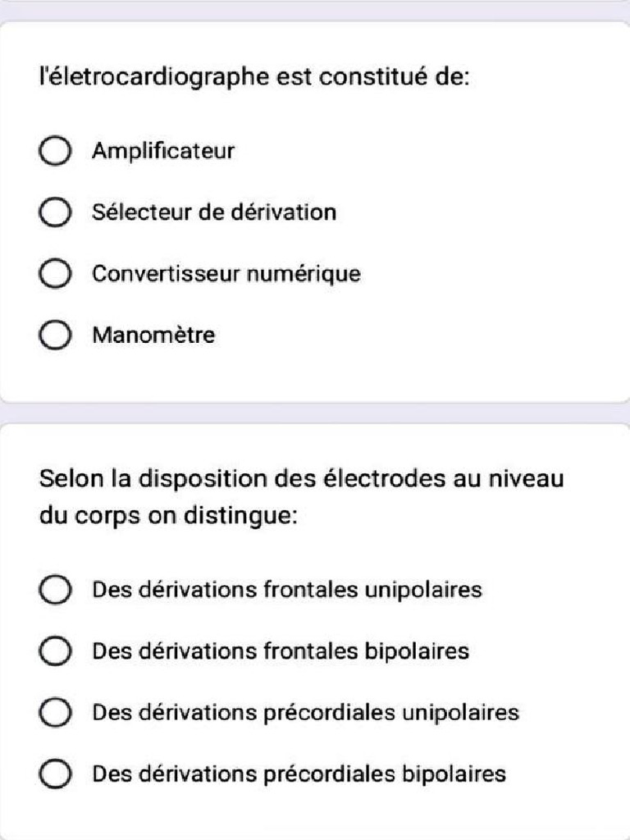The image size is (630, 840).
Task: Select the Amplificateur radio button
Action: click(54, 152)
